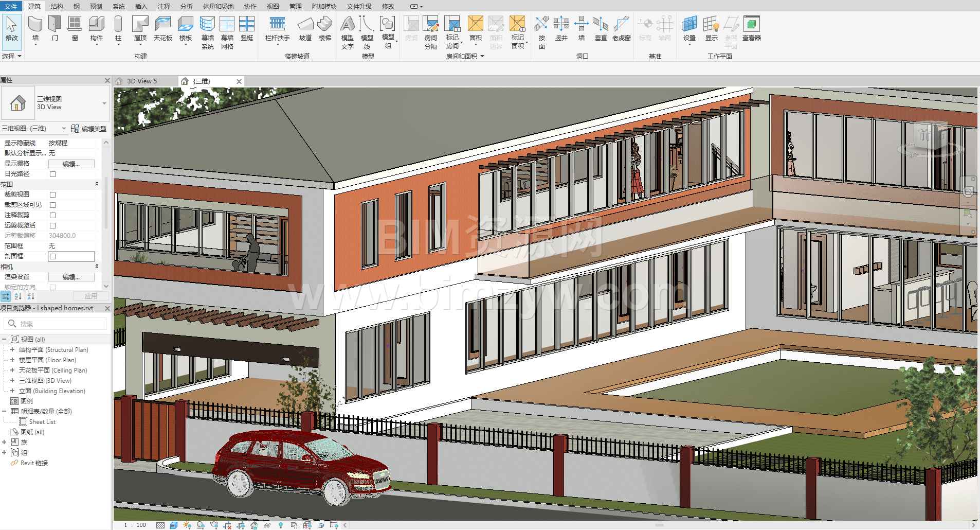Image resolution: width=980 pixels, height=530 pixels.
Task: Enable the 裁剪视图 checkbox
Action: (x=52, y=195)
